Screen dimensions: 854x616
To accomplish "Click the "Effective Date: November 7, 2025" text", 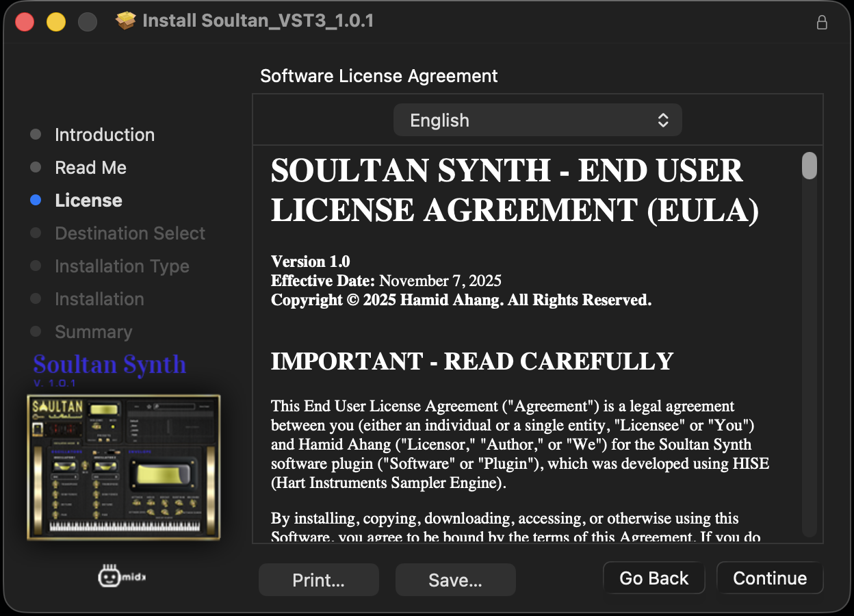I will pos(386,281).
